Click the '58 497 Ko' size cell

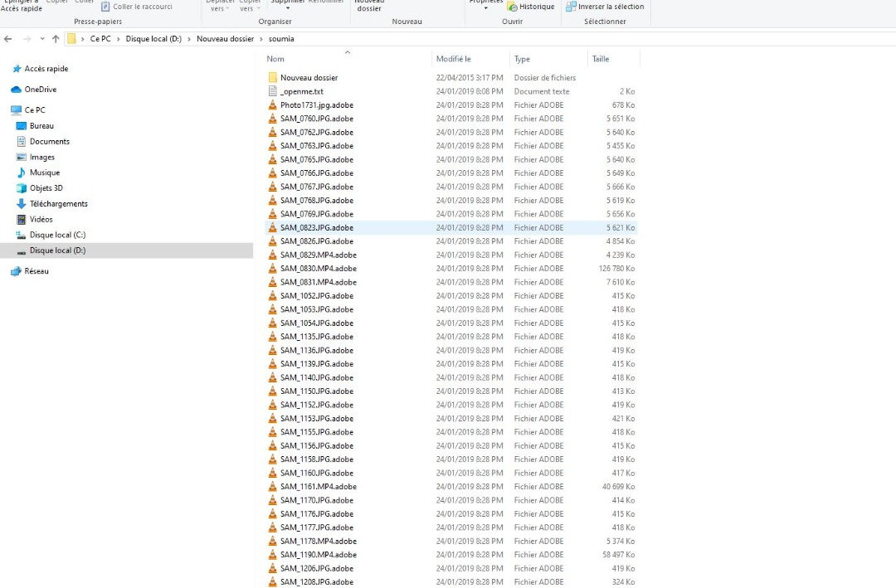pyautogui.click(x=618, y=555)
